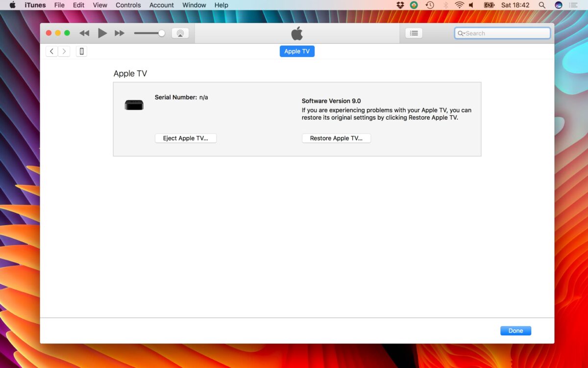
Task: Open the File menu
Action: click(x=59, y=5)
